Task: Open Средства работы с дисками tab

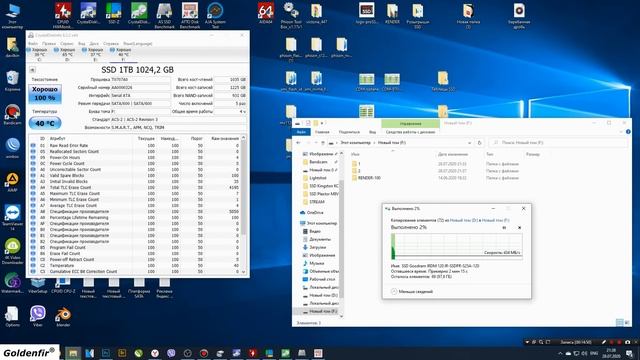Action: point(410,132)
